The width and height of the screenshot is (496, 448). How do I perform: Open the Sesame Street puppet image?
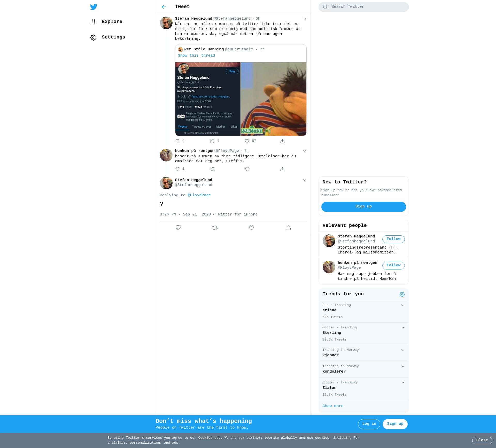(274, 99)
